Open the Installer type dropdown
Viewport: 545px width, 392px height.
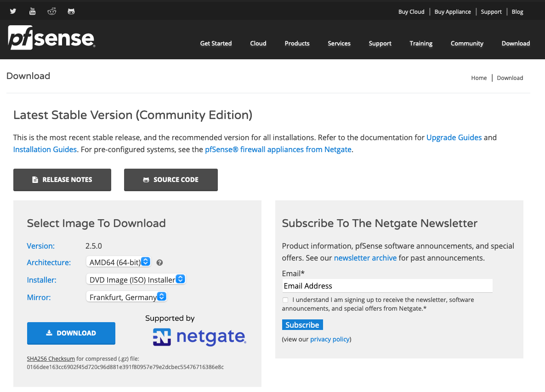136,279
